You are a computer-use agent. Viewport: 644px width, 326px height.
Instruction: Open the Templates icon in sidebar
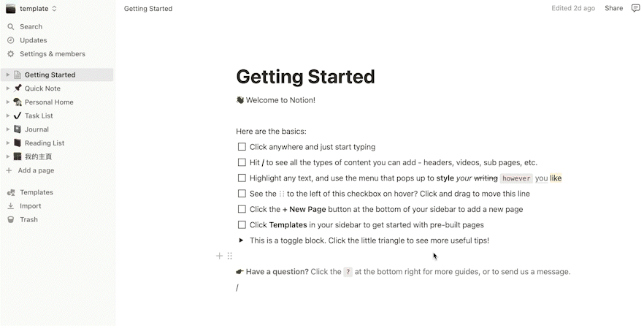pos(11,192)
